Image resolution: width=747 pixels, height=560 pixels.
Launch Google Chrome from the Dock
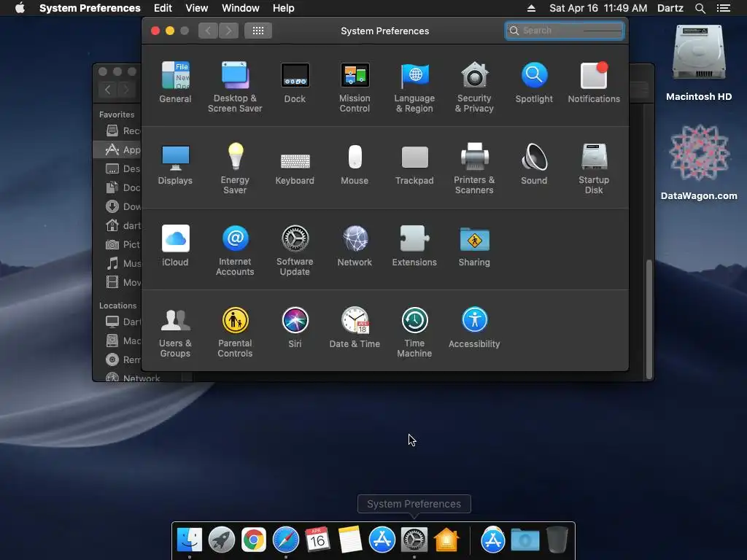coord(253,540)
